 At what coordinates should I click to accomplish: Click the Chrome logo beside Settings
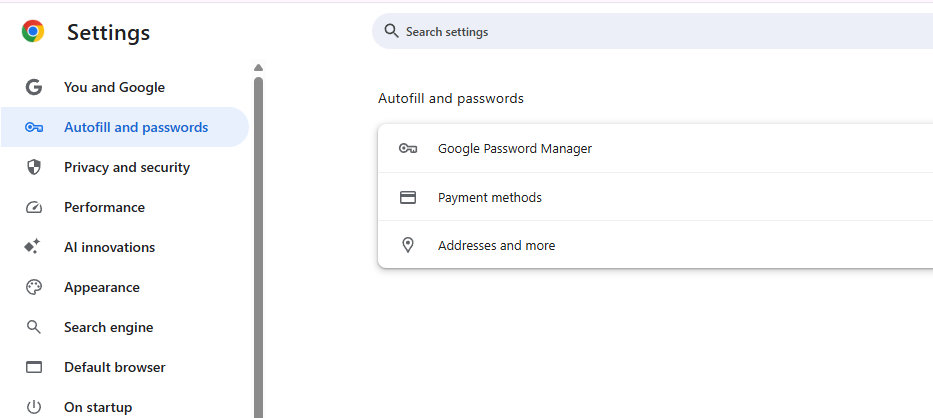click(33, 32)
